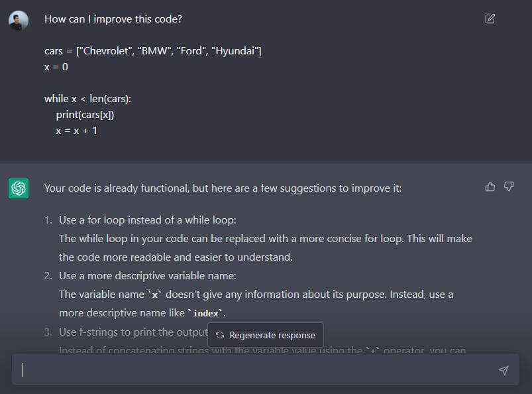Click suggestion "Use a for loop instead of a while loop"
The width and height of the screenshot is (532, 394).
147,220
